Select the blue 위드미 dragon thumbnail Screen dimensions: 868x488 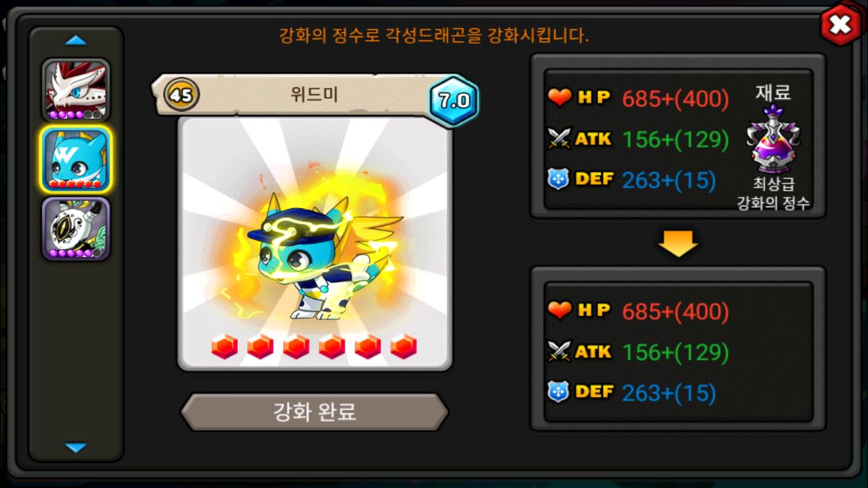coord(76,159)
